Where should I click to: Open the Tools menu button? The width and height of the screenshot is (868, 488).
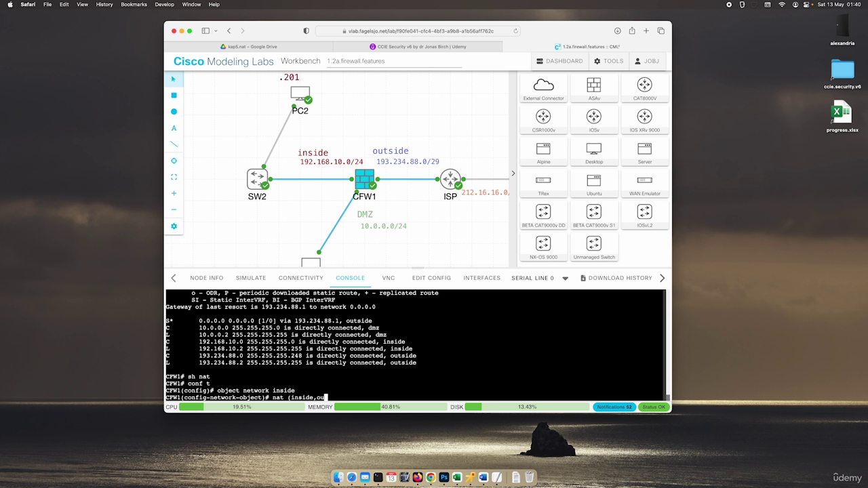[608, 61]
